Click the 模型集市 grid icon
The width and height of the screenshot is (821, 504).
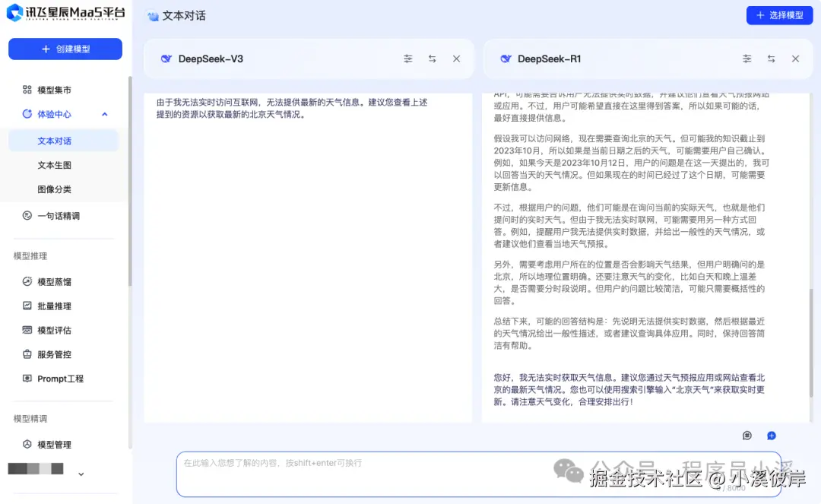click(27, 90)
